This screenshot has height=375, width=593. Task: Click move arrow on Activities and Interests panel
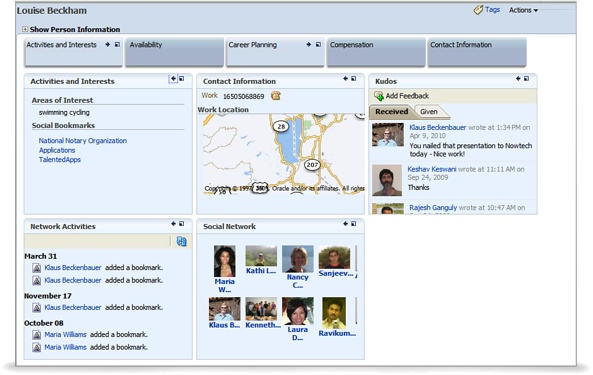point(173,79)
